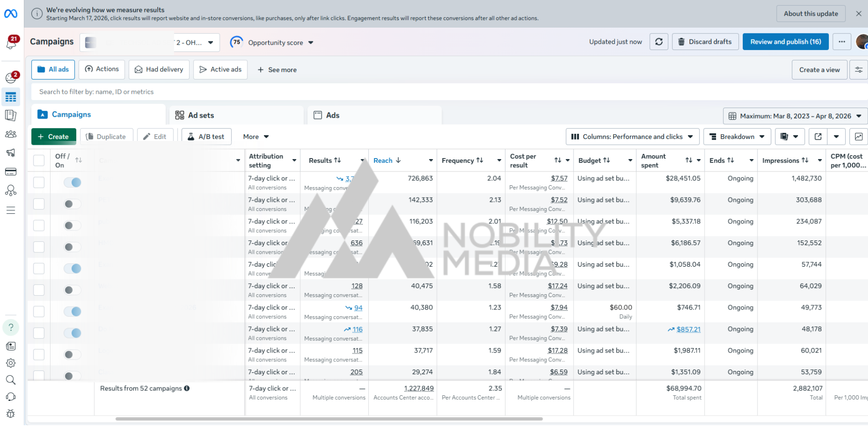868x430 pixels.
Task: Open Advertising settings megaphone icon
Action: point(11,153)
